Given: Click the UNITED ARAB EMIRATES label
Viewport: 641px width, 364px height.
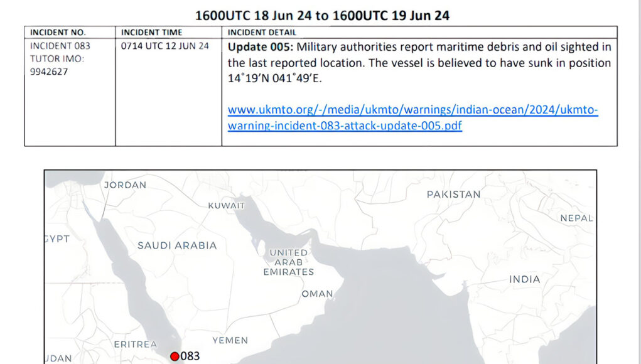Looking at the screenshot, I should (x=289, y=262).
